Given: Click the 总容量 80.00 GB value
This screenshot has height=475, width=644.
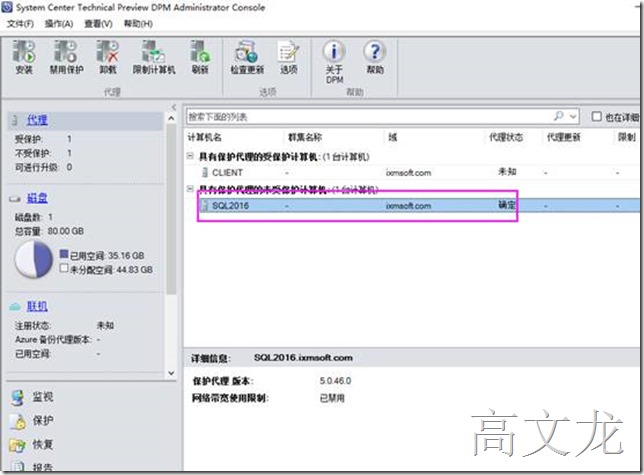Looking at the screenshot, I should point(66,231).
